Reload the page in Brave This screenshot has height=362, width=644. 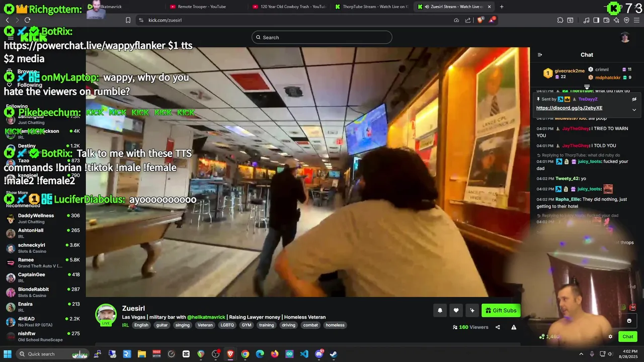pyautogui.click(x=27, y=20)
